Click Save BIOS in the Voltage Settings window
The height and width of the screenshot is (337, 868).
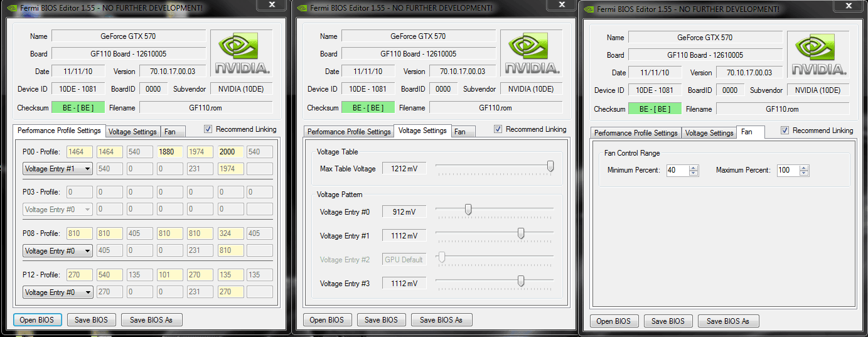coord(382,319)
